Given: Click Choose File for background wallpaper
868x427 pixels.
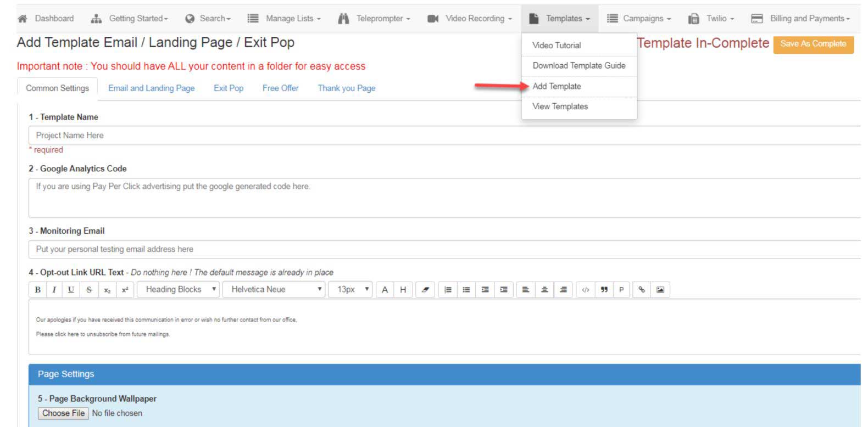Looking at the screenshot, I should [x=63, y=413].
